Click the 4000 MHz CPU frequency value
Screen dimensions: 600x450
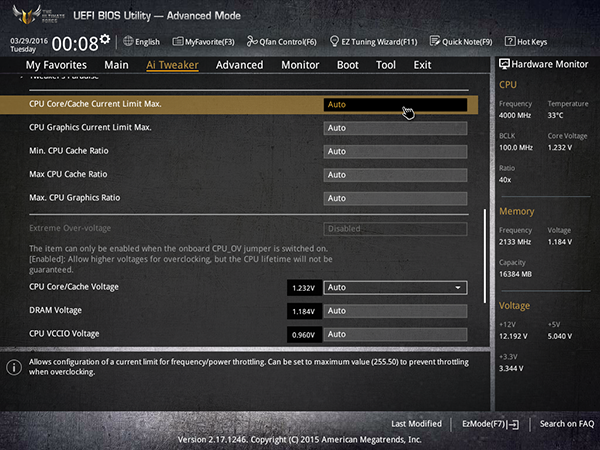(515, 115)
